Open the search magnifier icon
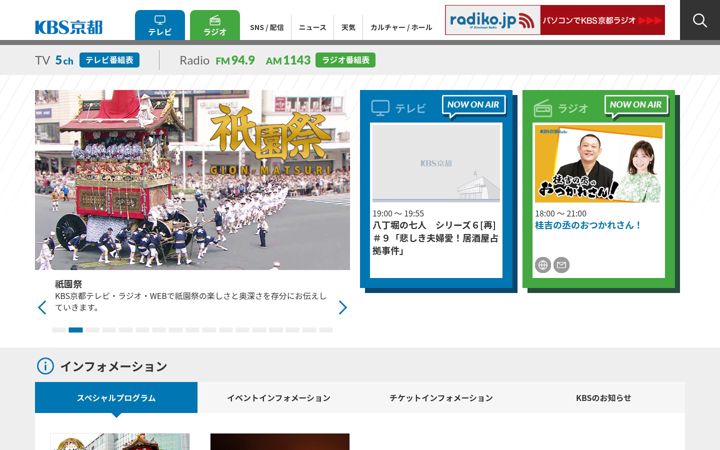 [x=700, y=20]
